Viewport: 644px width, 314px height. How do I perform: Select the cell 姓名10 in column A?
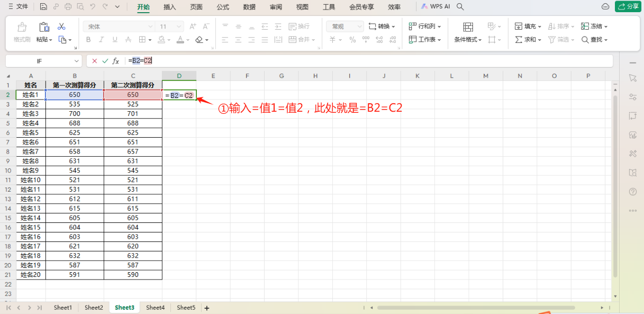tap(31, 180)
